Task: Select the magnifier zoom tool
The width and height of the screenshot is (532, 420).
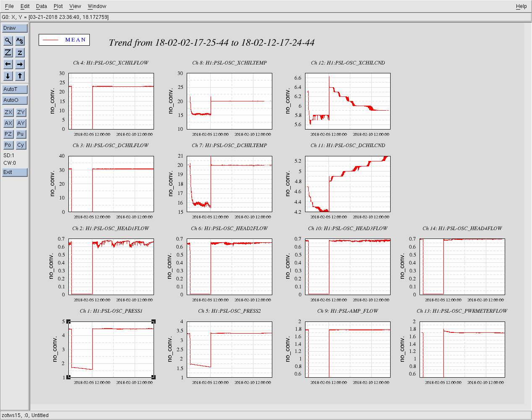Action: pyautogui.click(x=8, y=41)
